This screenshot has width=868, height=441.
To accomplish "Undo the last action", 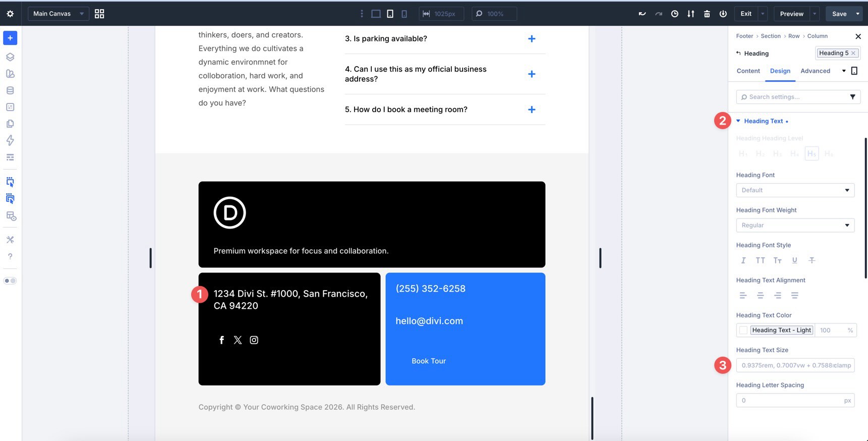I will point(642,14).
